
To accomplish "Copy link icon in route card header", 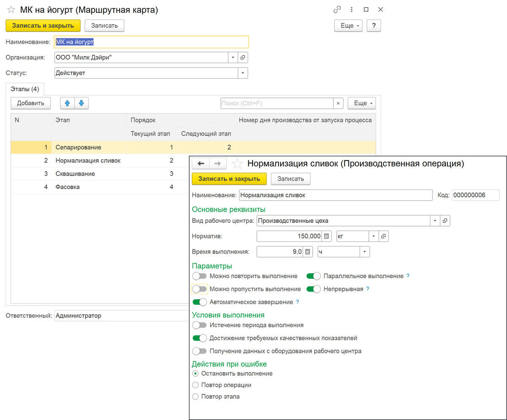I will 337,10.
